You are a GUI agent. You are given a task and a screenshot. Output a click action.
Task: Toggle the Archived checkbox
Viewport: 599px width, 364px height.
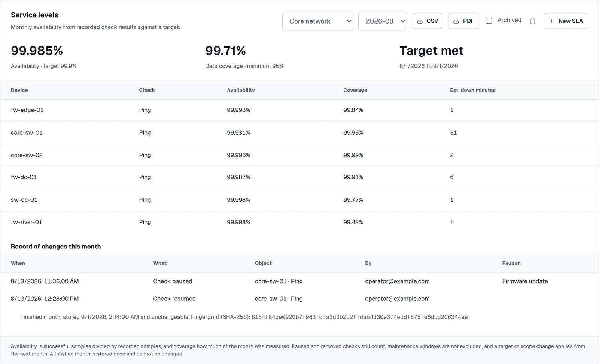tap(489, 21)
